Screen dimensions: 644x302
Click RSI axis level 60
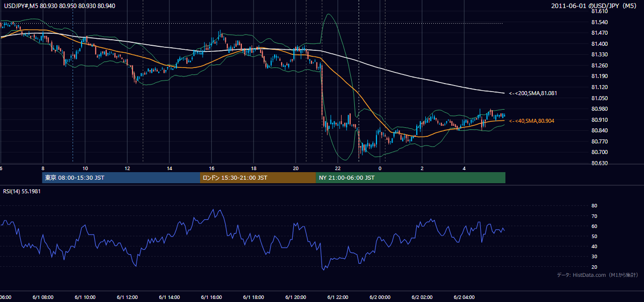pos(594,226)
